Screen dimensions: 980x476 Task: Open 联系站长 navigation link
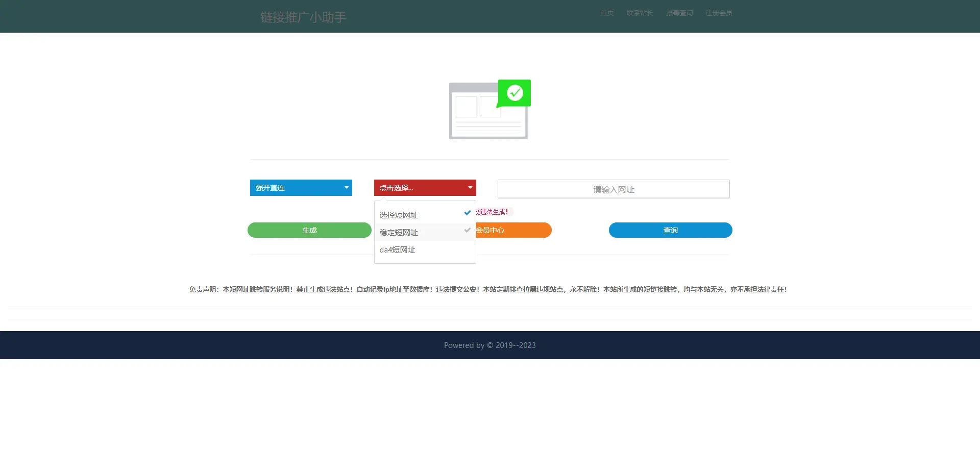point(640,13)
